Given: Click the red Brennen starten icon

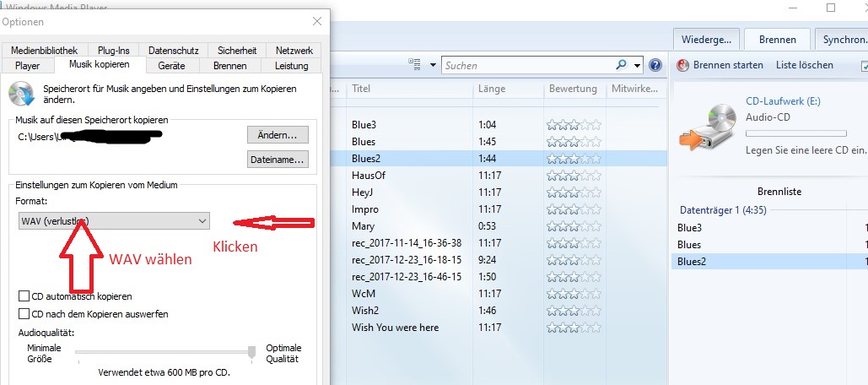Looking at the screenshot, I should (683, 65).
